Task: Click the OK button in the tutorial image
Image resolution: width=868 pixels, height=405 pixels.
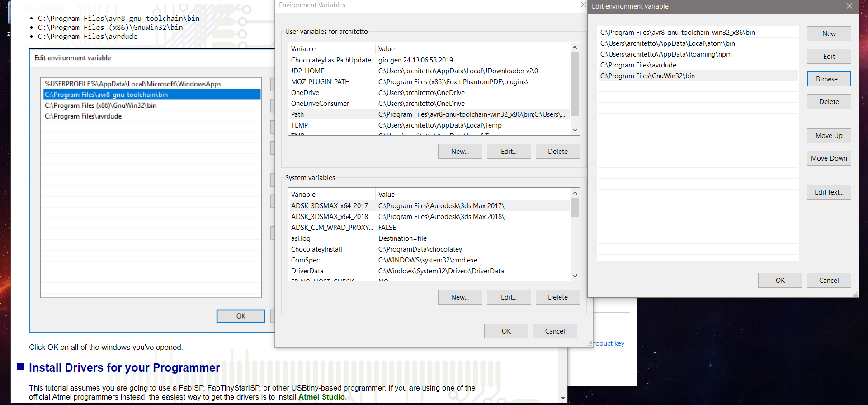Action: (241, 316)
